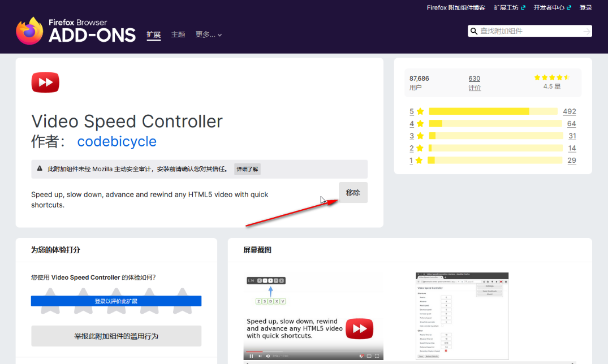Open the 64 four-star reviews link
The image size is (608, 364).
(572, 124)
